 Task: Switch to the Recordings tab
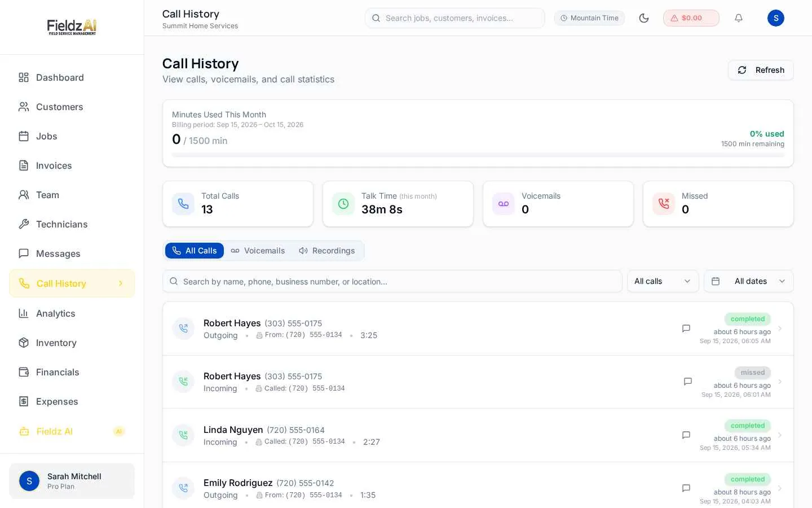tap(327, 251)
